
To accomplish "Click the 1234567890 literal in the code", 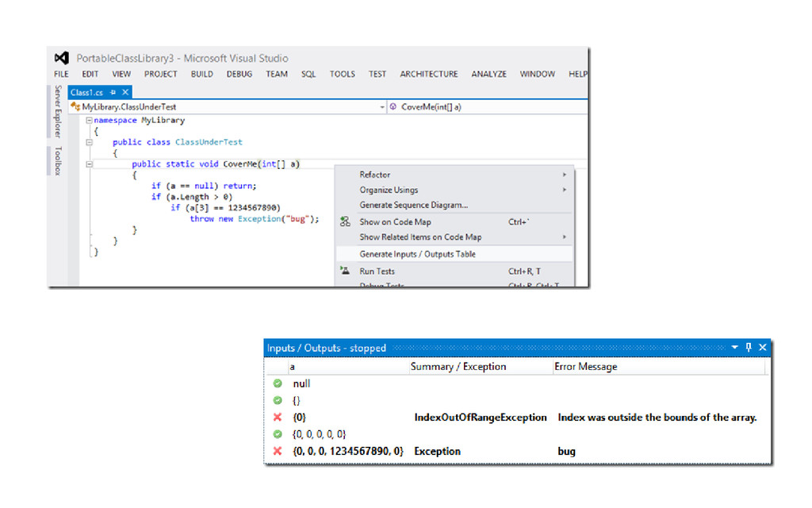I will click(251, 208).
